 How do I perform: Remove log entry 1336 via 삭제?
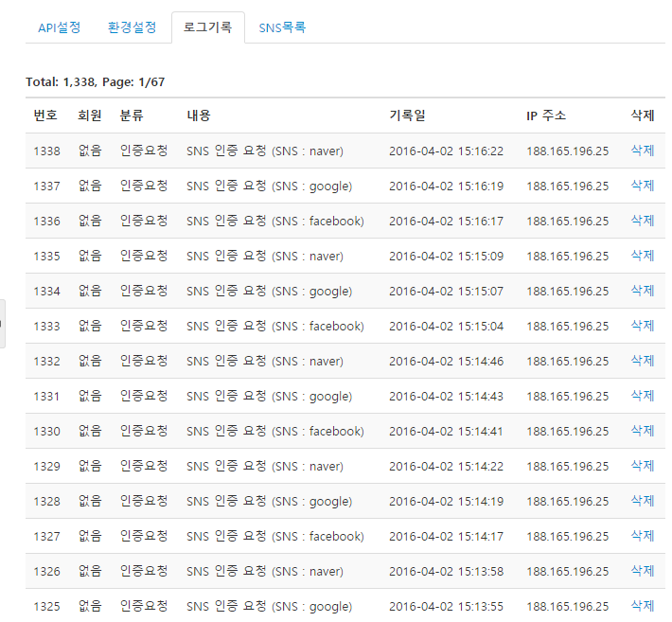[x=642, y=221]
